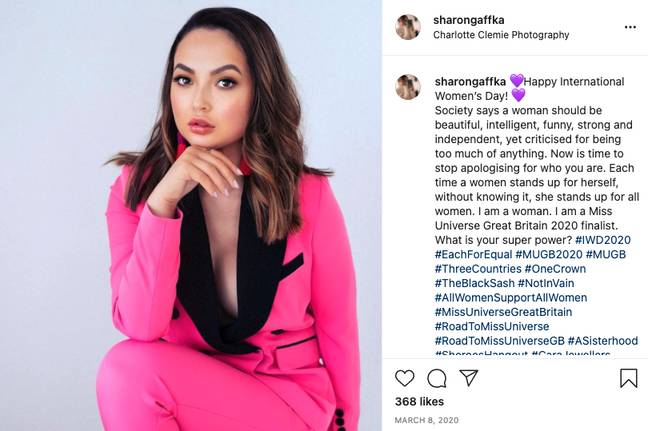This screenshot has height=431, width=648.
Task: Click the March 8, 2020 timestamp
Action: [426, 420]
